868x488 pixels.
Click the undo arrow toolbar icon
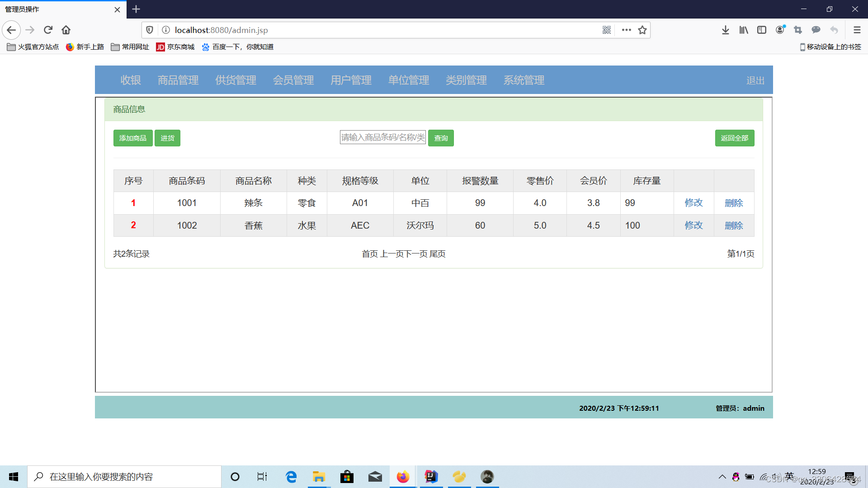point(834,30)
